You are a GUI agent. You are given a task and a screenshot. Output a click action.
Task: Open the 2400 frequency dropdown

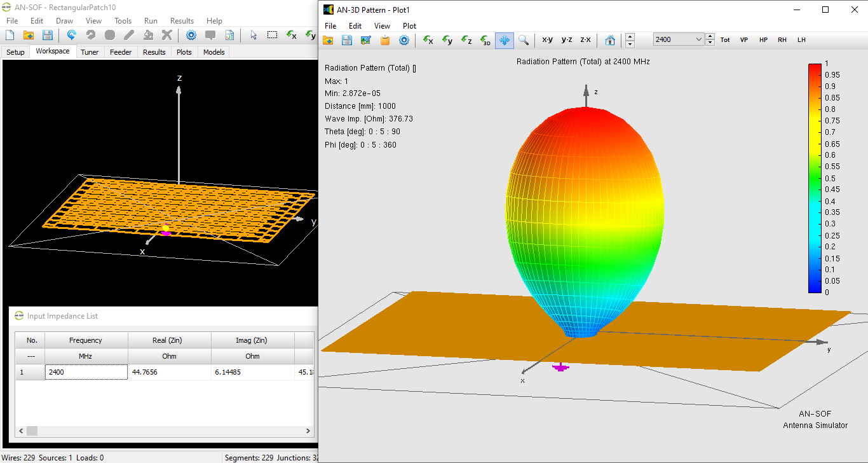[x=699, y=39]
